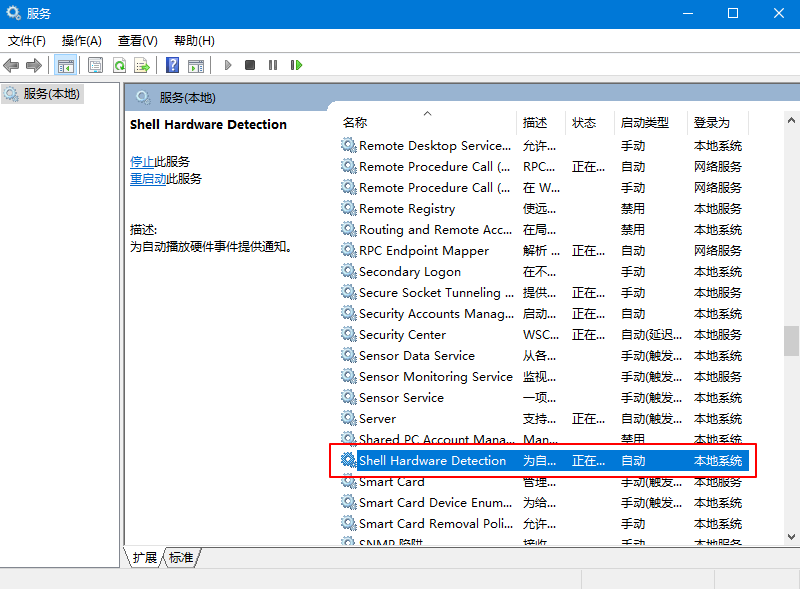Click the Back arrow in toolbar

click(12, 65)
